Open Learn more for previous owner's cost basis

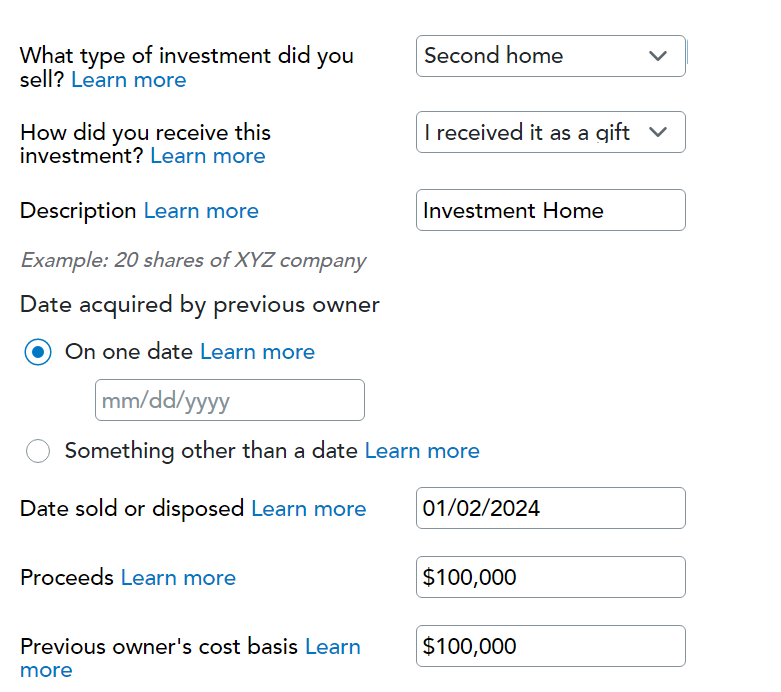(x=190, y=658)
